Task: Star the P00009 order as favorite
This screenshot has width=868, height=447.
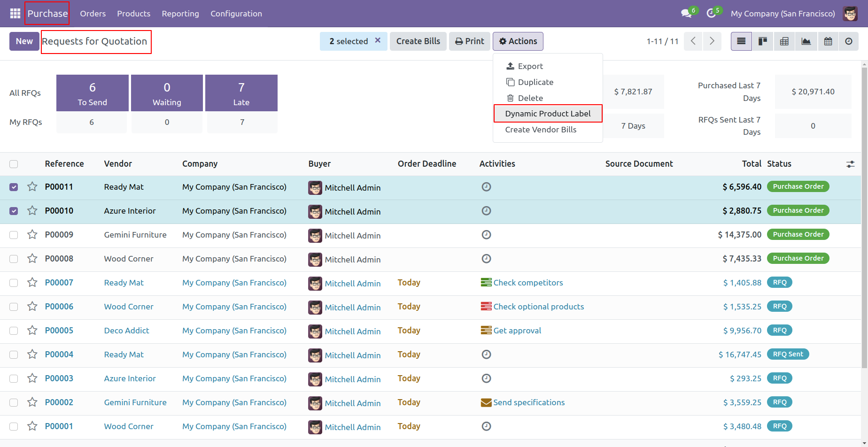Action: (32, 235)
